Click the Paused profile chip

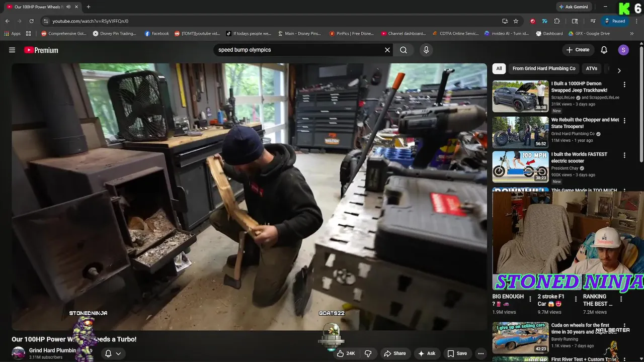click(615, 21)
